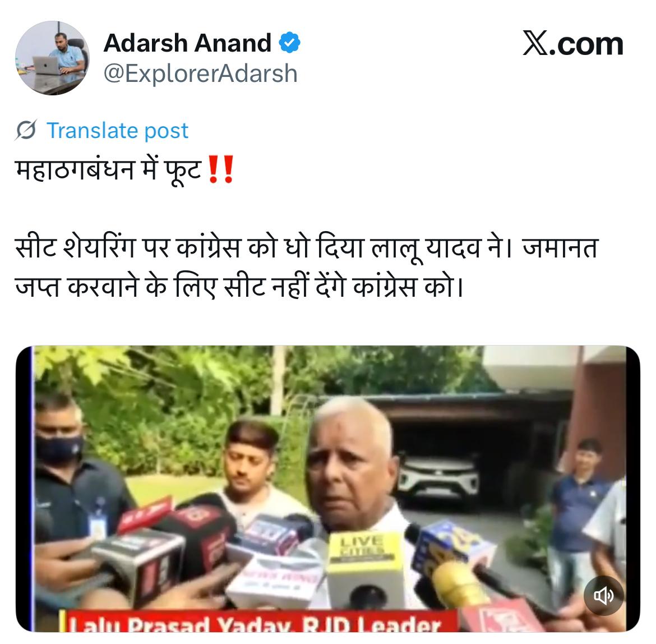Screen dimensions: 656x644
Task: Open Adarsh Anand's profile picture
Action: coord(52,58)
